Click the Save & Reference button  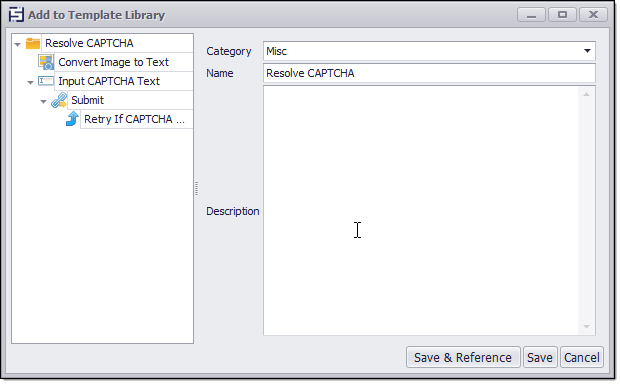coord(463,358)
